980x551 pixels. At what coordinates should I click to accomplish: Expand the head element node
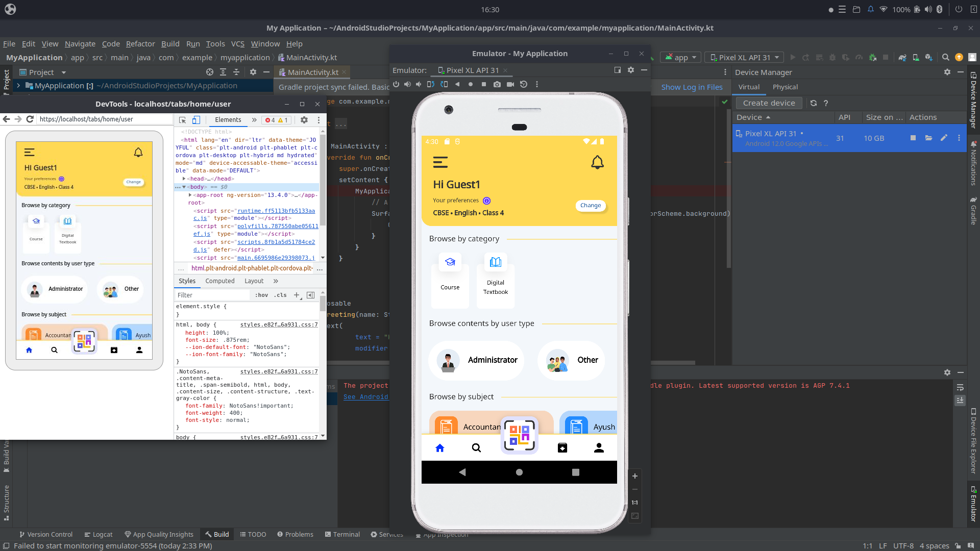click(184, 179)
